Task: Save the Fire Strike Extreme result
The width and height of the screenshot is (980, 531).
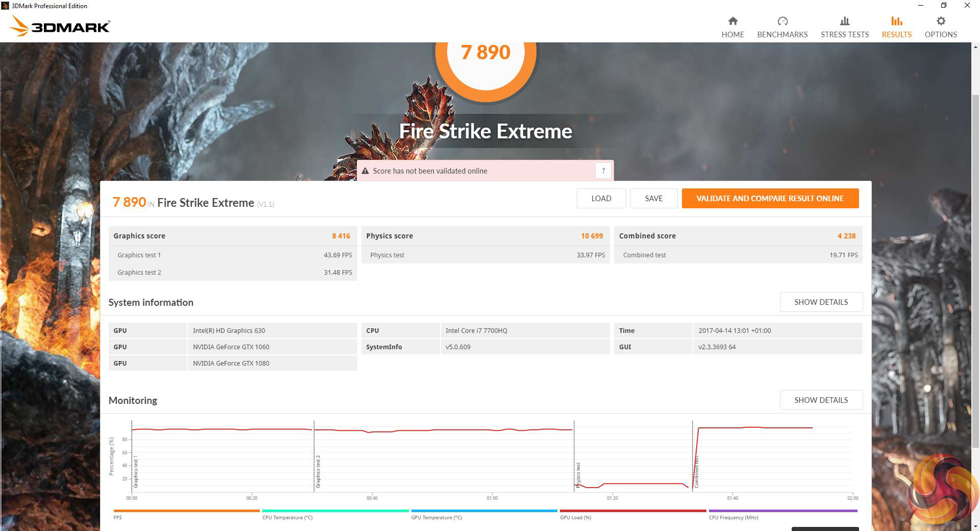Action: (653, 199)
